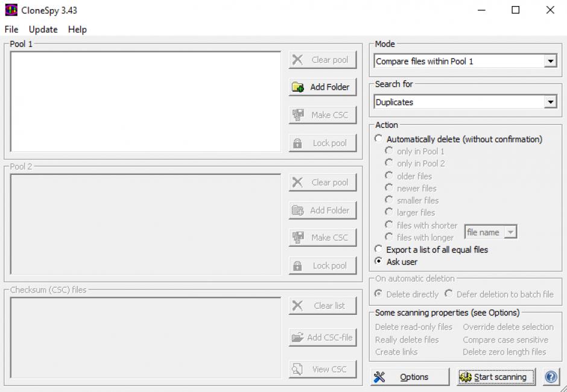Click Clear list button for CSC files
This screenshot has width=567, height=392.
point(323,306)
